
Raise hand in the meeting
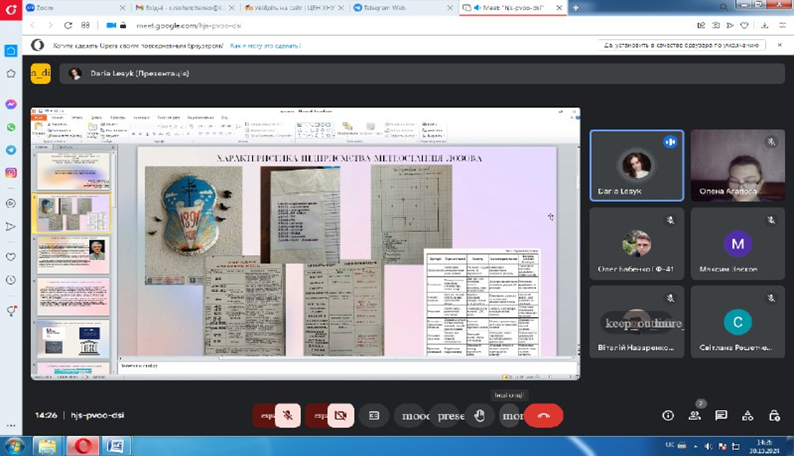(x=480, y=415)
